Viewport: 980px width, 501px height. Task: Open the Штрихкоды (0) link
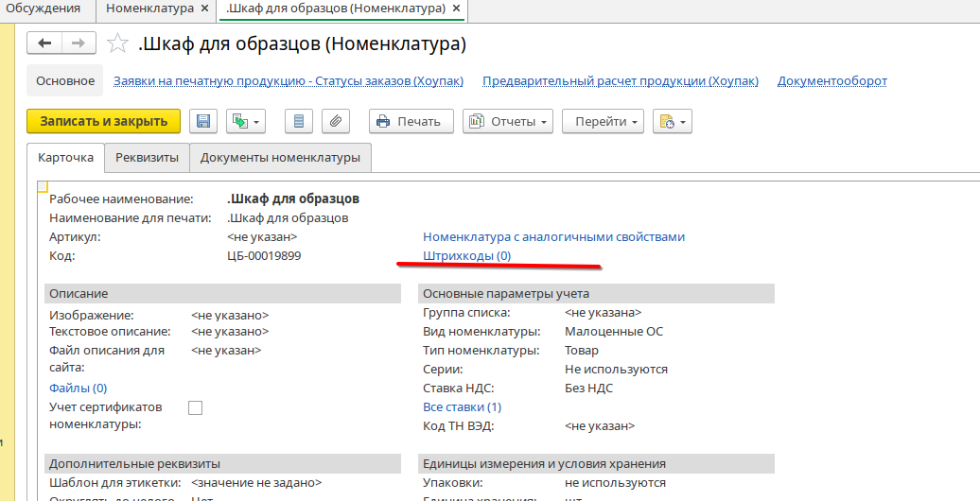(x=466, y=255)
